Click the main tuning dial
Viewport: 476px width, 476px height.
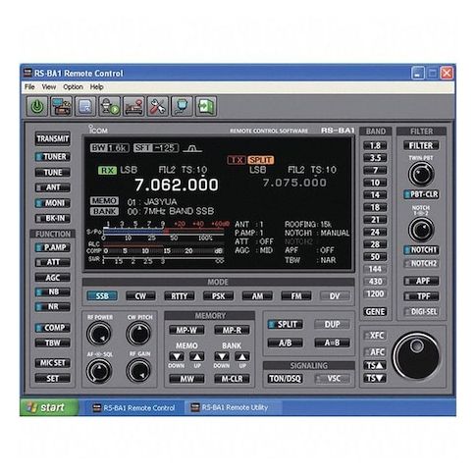tap(416, 356)
